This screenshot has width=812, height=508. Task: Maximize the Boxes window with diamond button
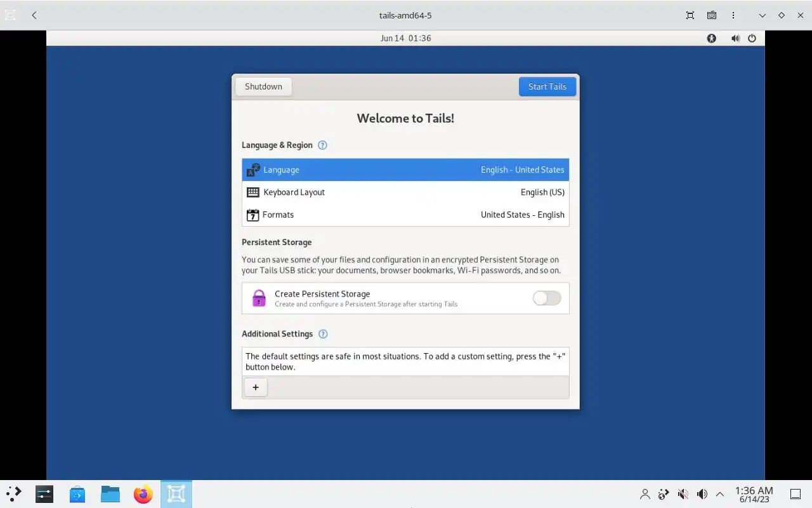point(782,15)
